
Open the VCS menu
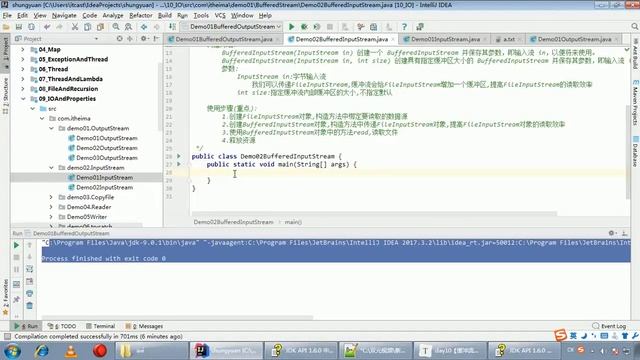(220, 16)
